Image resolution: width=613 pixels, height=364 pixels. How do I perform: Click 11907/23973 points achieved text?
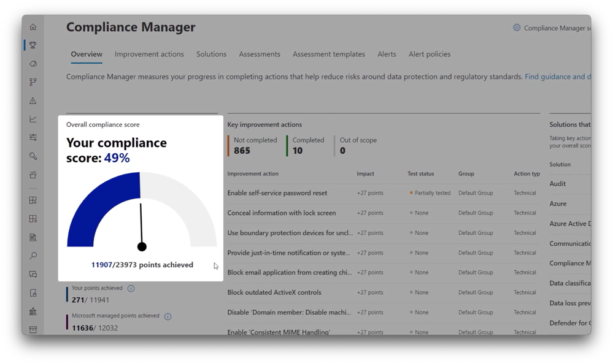142,265
